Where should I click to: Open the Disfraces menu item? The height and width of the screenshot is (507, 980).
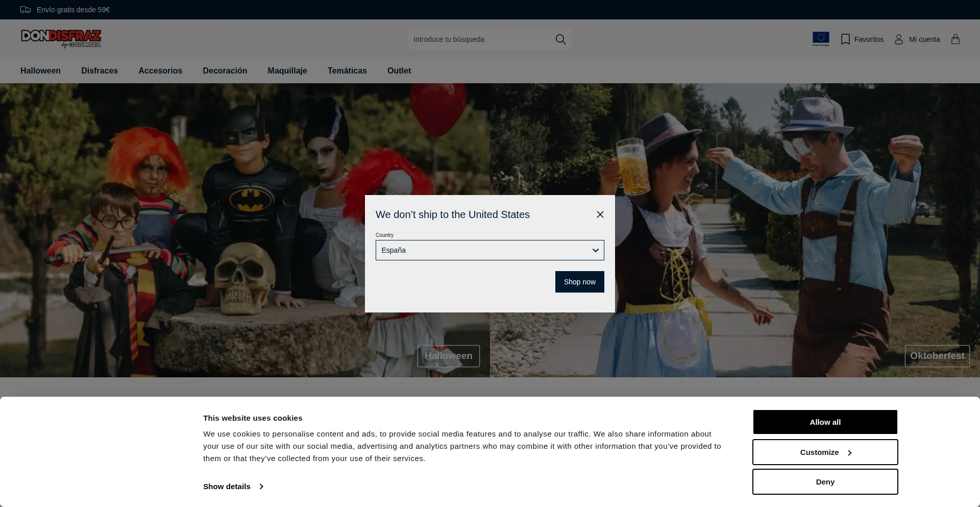pyautogui.click(x=100, y=71)
